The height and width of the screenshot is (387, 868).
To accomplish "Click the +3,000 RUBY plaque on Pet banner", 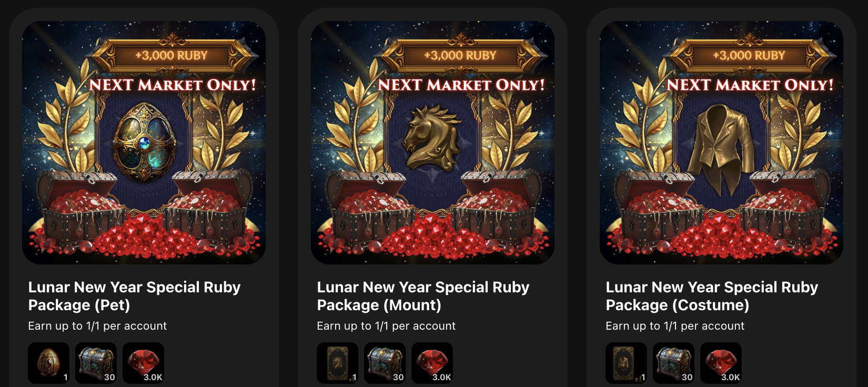I will tap(171, 55).
